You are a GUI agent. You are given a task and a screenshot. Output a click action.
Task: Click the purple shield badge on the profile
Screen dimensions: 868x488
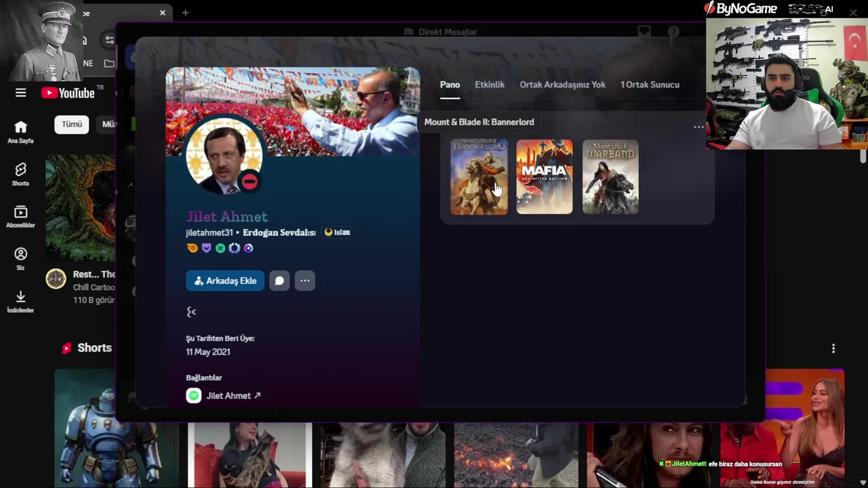click(206, 248)
